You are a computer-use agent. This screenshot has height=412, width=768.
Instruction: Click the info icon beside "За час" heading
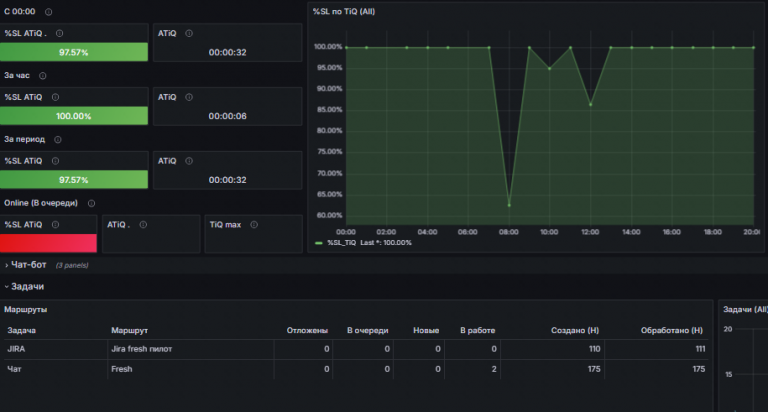click(43, 75)
